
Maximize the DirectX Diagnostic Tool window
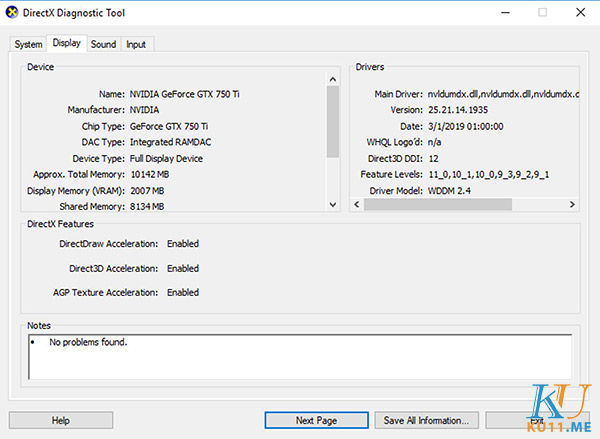[543, 13]
